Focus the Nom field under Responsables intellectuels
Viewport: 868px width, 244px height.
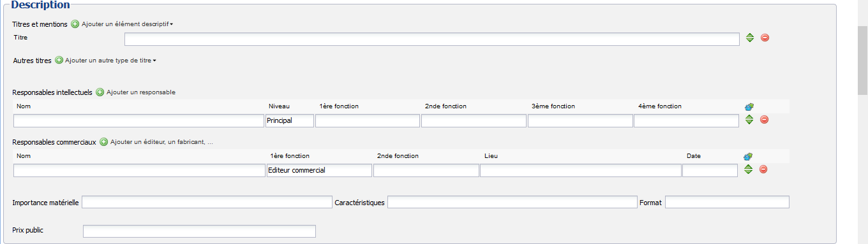tap(138, 120)
